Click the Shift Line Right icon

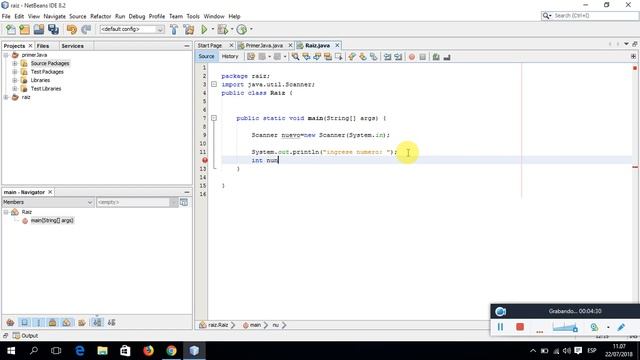[398, 57]
